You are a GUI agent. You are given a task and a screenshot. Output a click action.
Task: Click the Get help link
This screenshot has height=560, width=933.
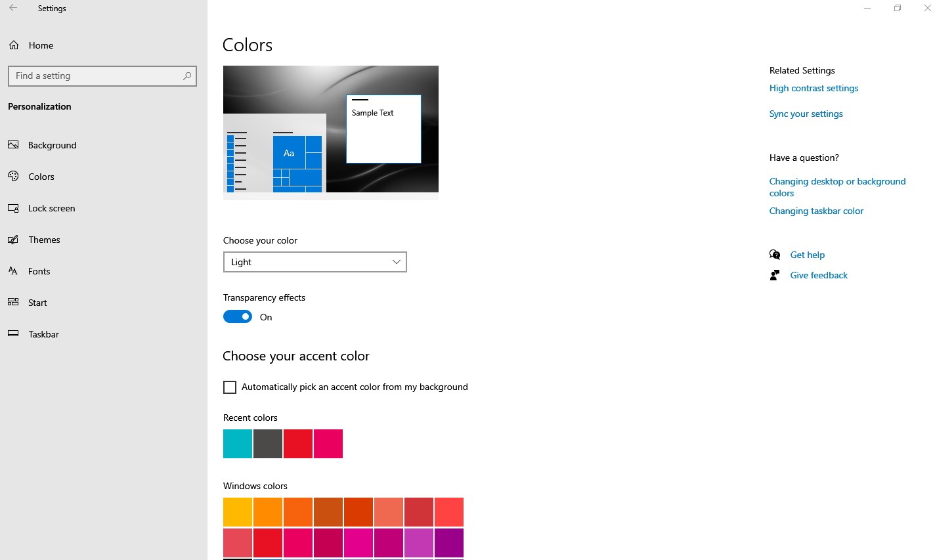(807, 255)
